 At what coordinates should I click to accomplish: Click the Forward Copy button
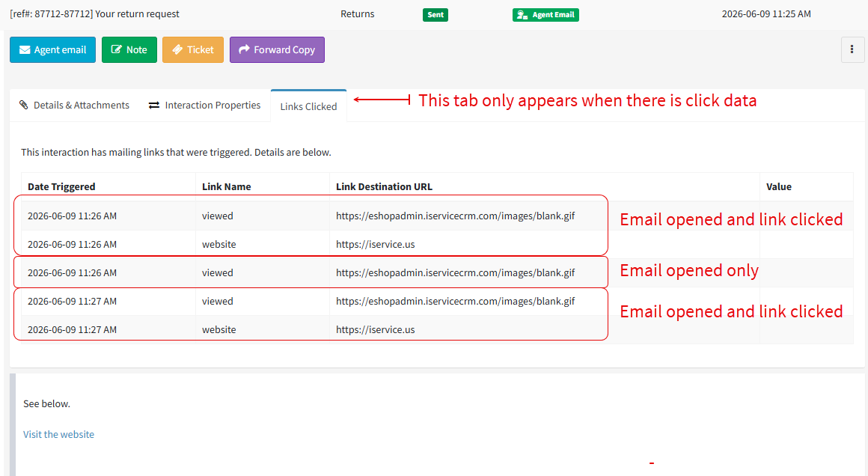click(x=277, y=50)
